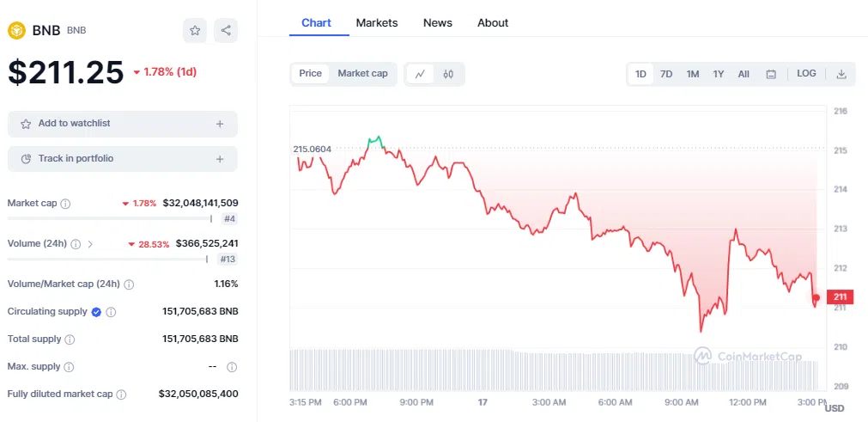
Task: Open the calendar date range icon
Action: coord(771,74)
